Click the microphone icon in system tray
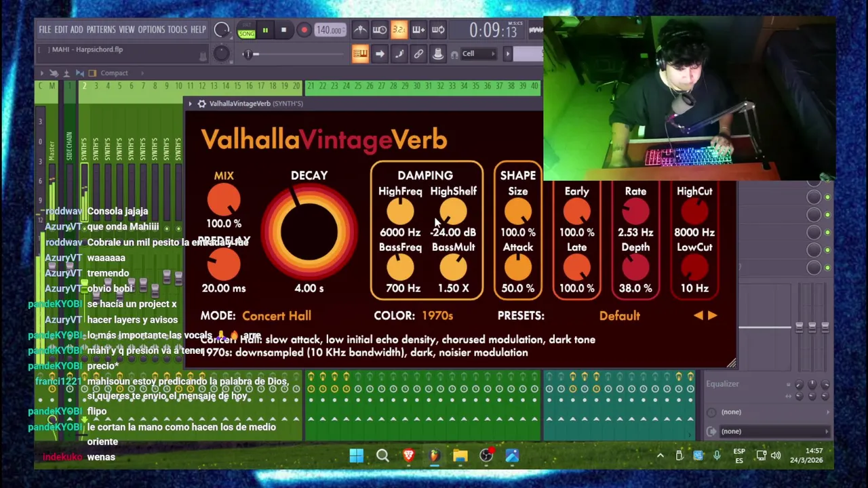This screenshot has width=868, height=488. coord(717,456)
